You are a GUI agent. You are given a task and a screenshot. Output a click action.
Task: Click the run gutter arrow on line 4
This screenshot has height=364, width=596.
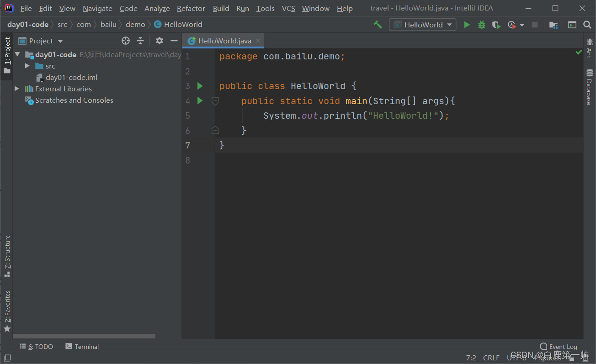pyautogui.click(x=200, y=100)
